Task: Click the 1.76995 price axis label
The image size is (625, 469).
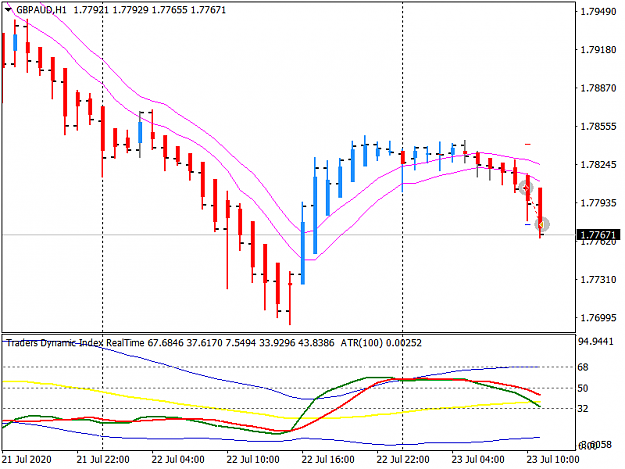Action: click(x=598, y=318)
